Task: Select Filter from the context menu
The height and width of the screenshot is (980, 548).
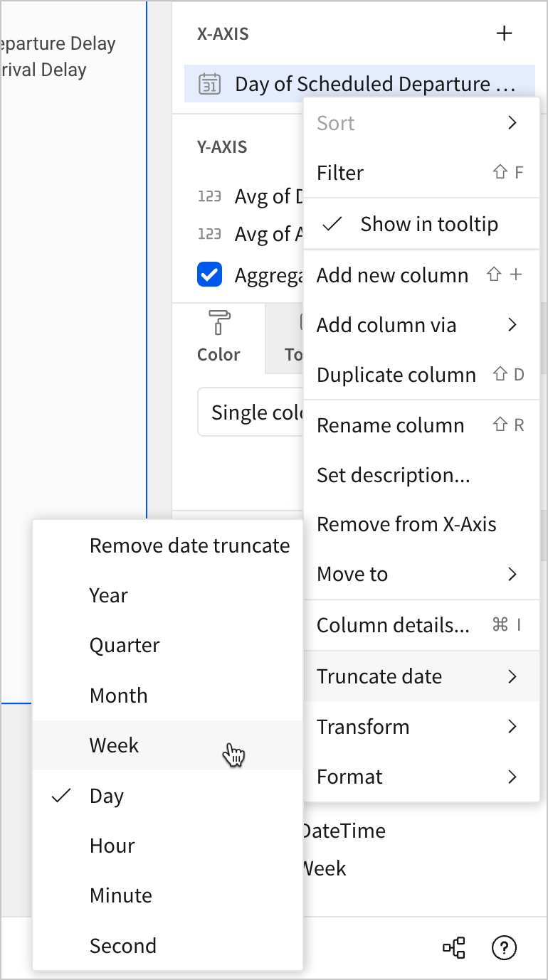Action: point(421,173)
